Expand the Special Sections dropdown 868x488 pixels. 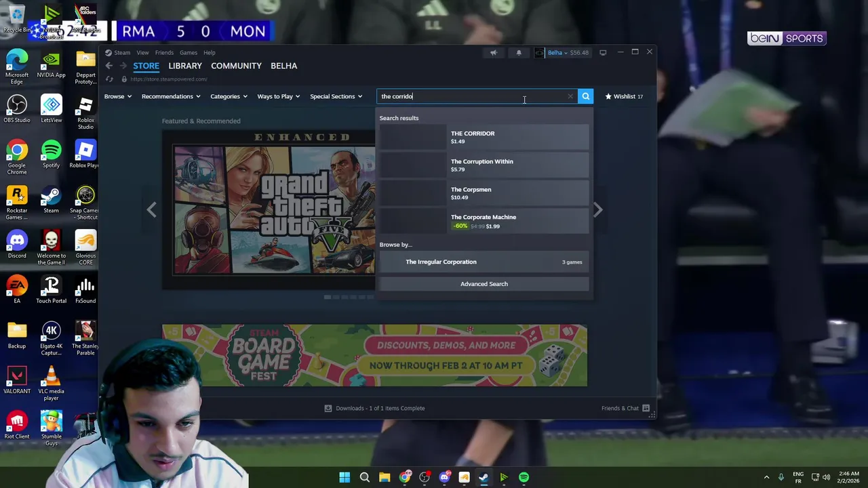336,96
